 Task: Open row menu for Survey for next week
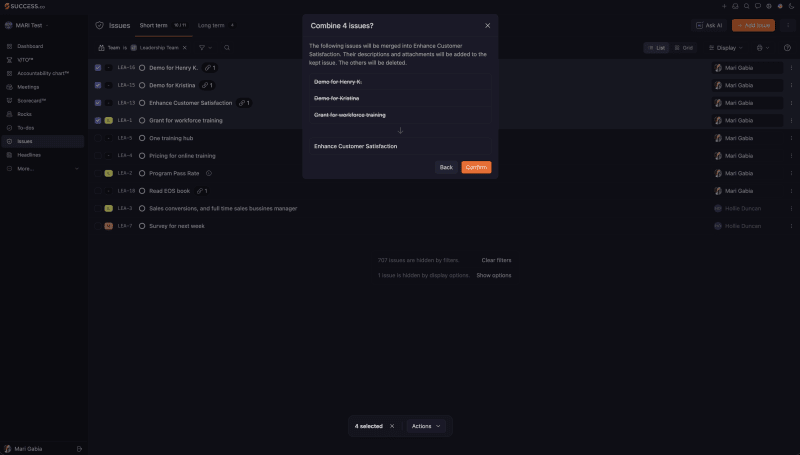tap(791, 226)
